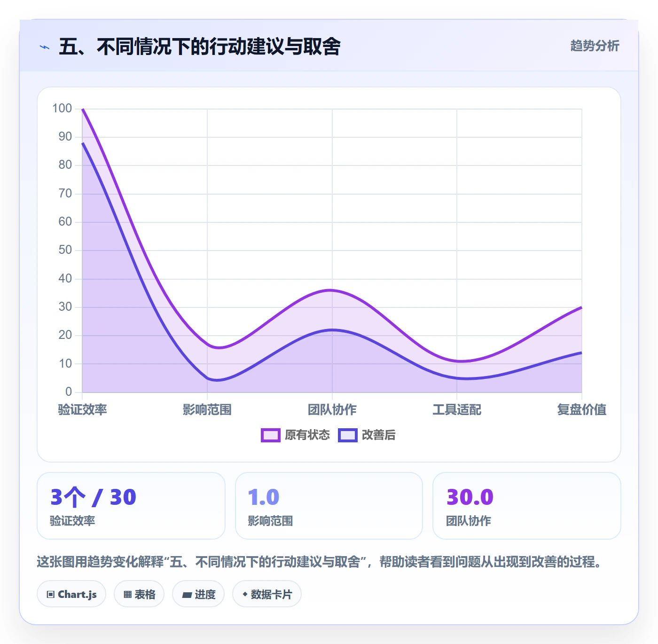Click the stat value 1.0
This screenshot has width=658, height=644.
tap(264, 497)
